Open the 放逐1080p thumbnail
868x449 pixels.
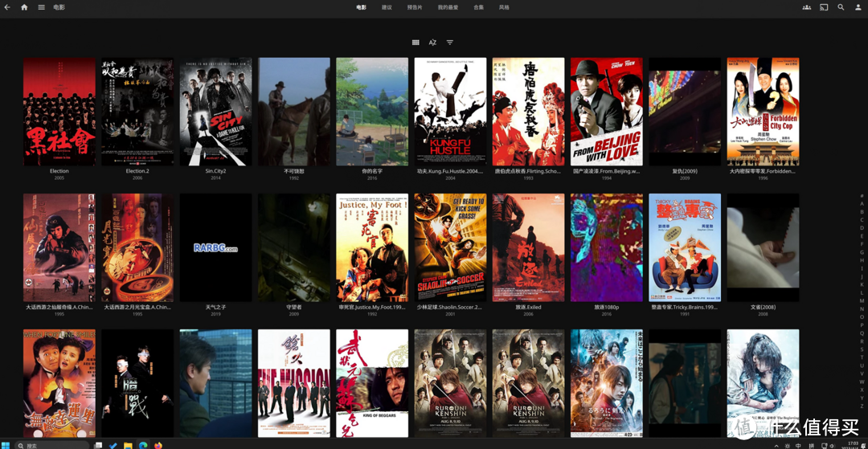coord(607,247)
